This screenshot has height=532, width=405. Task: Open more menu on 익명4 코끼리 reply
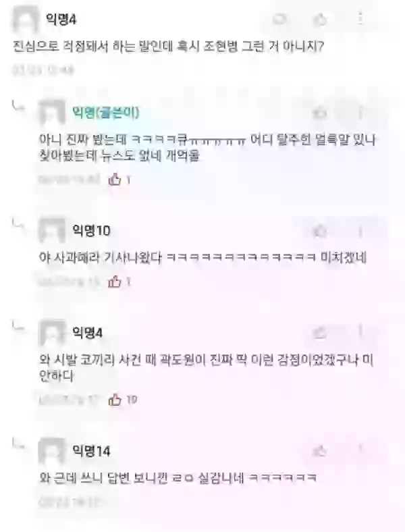point(360,332)
